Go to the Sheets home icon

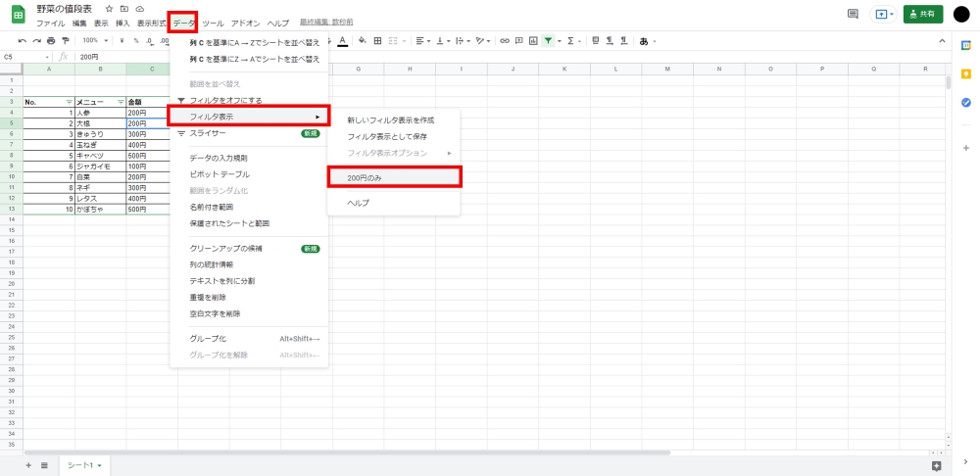tap(19, 15)
